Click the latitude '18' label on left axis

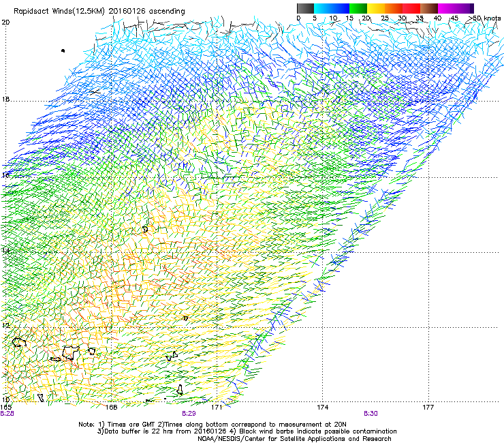(x=5, y=100)
